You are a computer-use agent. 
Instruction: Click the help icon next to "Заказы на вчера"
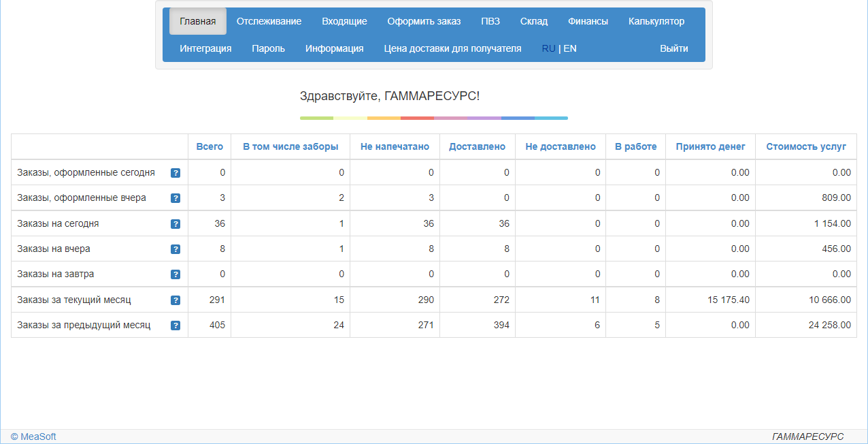point(176,249)
